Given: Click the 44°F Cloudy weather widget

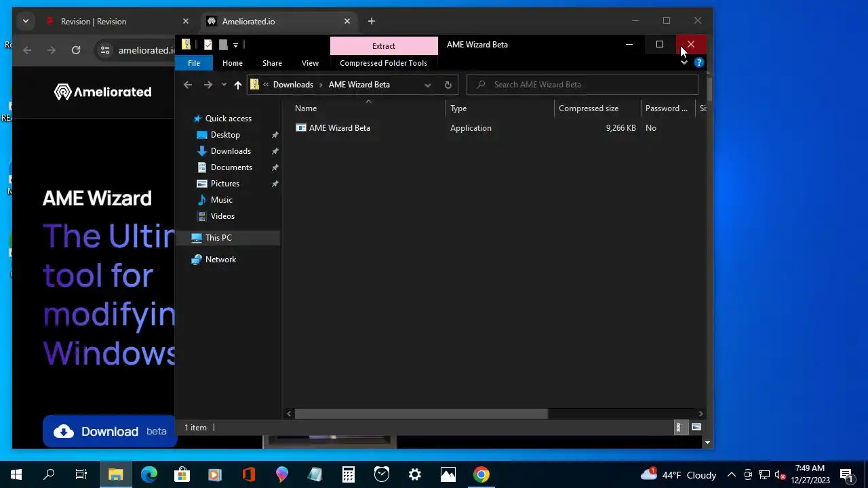Looking at the screenshot, I should coord(678,474).
